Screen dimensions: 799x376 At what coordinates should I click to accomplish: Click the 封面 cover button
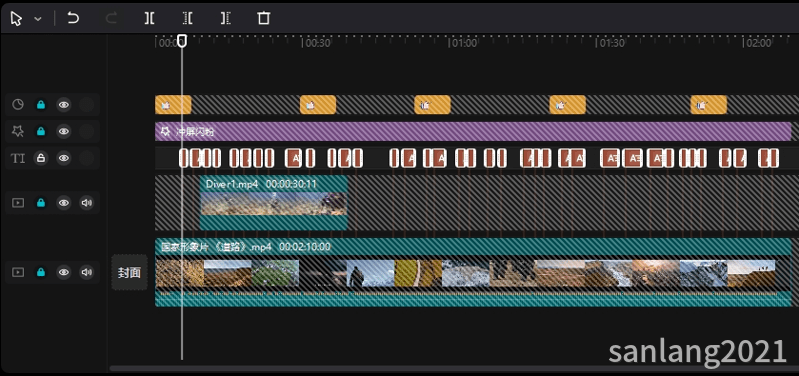129,273
